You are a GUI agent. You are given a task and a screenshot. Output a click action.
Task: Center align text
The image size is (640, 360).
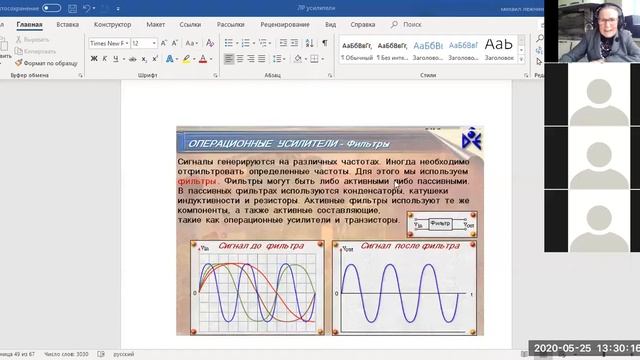coord(240,59)
